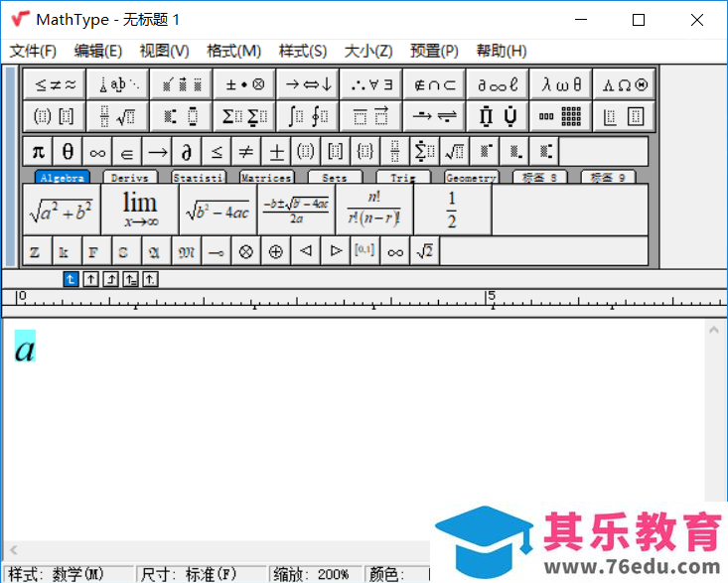Image resolution: width=728 pixels, height=583 pixels.
Task: Open products and set theory templates palette
Action: [498, 116]
